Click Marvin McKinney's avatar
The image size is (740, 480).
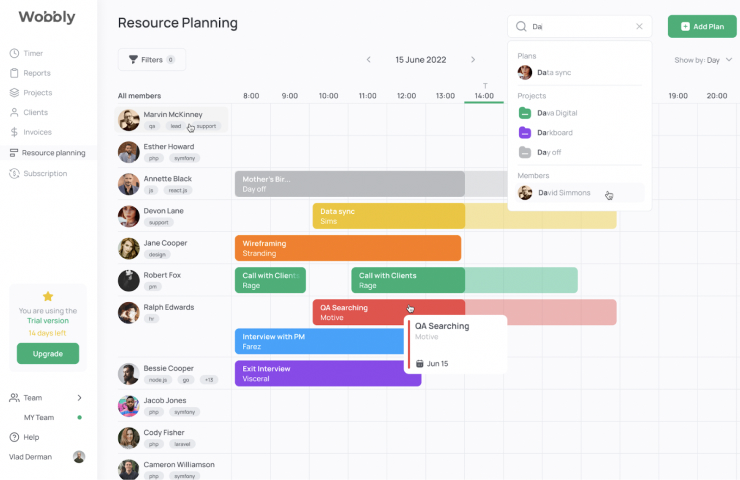[x=128, y=120]
